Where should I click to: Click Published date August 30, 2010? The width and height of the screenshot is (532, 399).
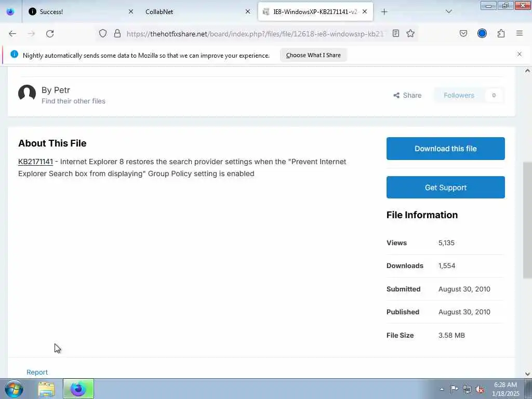[464, 312]
